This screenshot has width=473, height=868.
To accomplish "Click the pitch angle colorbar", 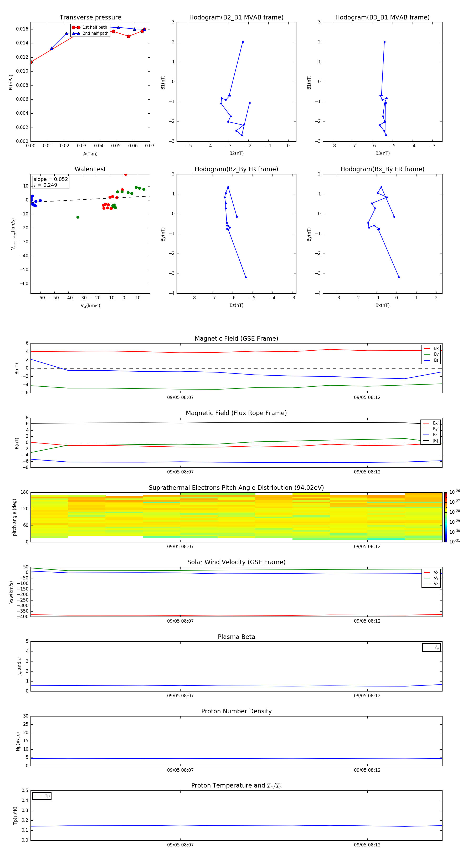I will (x=446, y=517).
